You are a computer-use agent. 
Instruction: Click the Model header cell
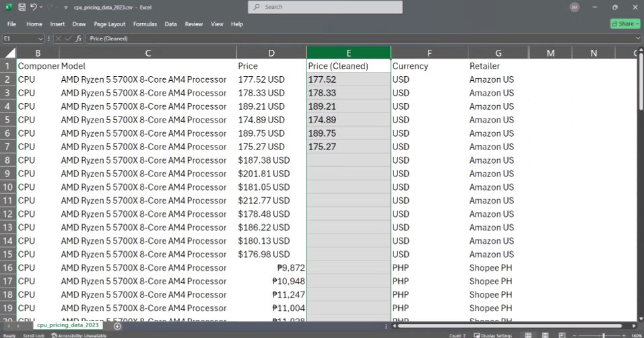(x=148, y=66)
